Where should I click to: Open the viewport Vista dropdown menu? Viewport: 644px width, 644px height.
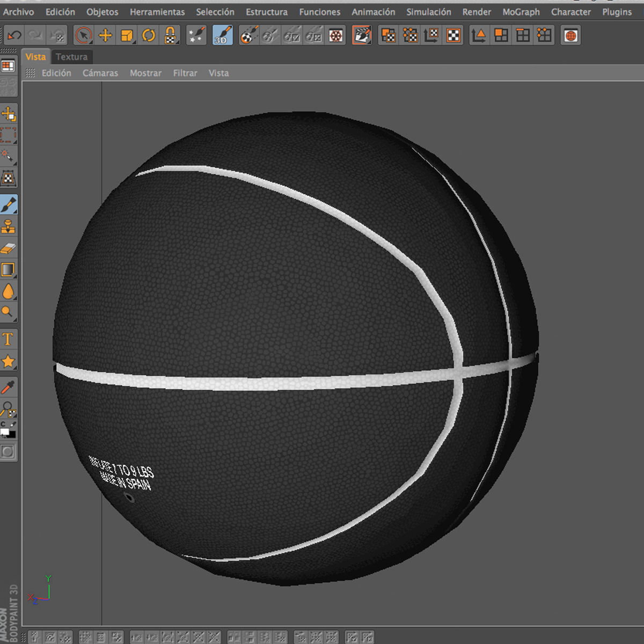pyautogui.click(x=218, y=73)
